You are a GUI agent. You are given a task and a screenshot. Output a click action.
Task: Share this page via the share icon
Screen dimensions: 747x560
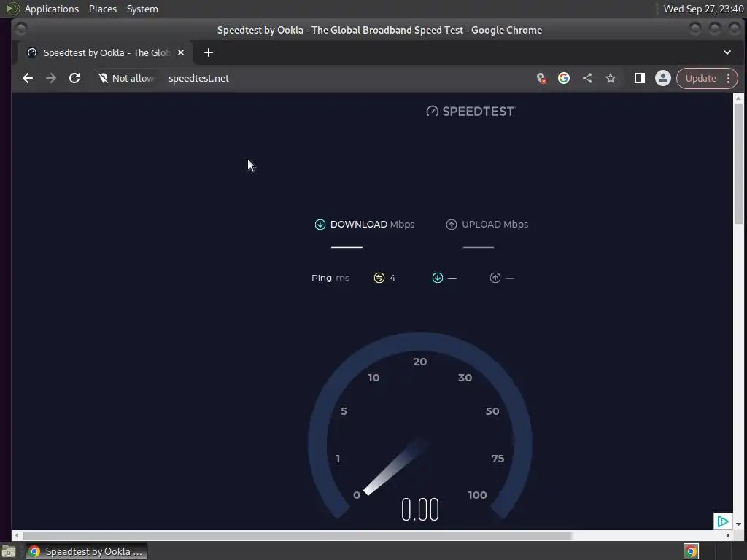(x=587, y=78)
